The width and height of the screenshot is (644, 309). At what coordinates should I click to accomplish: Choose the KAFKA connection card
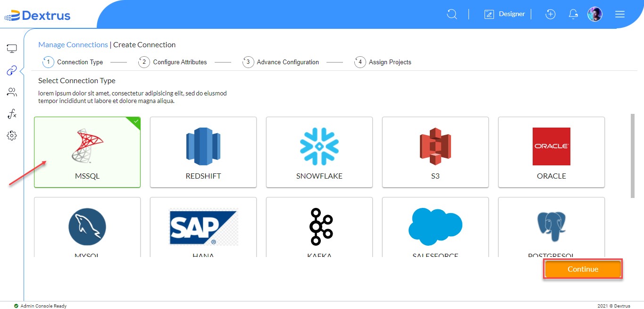[319, 227]
